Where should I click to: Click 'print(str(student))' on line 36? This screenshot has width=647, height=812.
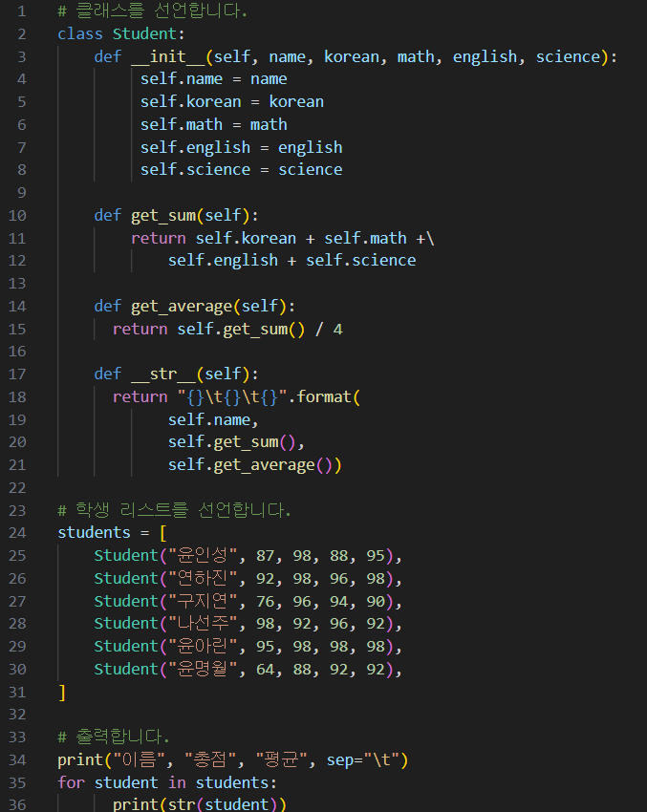pyautogui.click(x=200, y=804)
